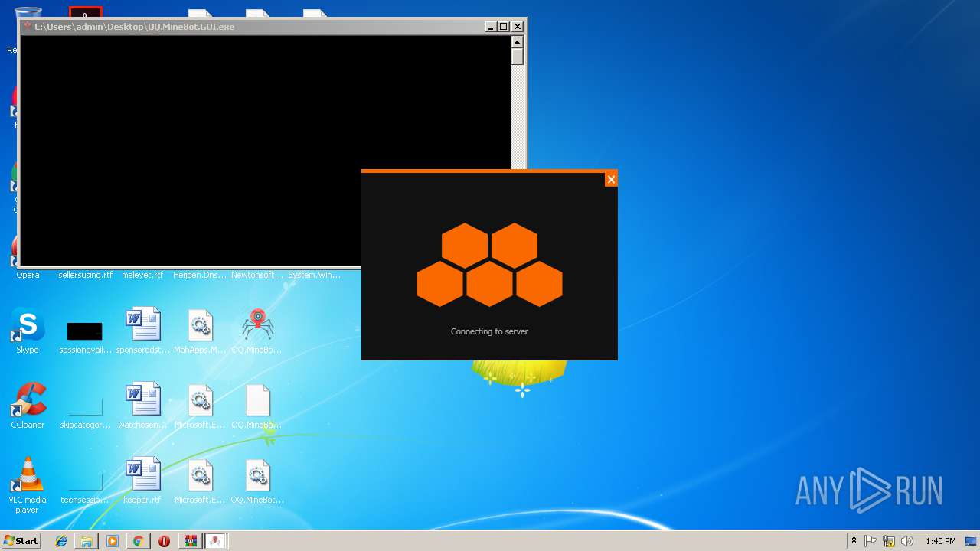This screenshot has width=980, height=551.
Task: Open the network status tray icon
Action: pos(889,541)
